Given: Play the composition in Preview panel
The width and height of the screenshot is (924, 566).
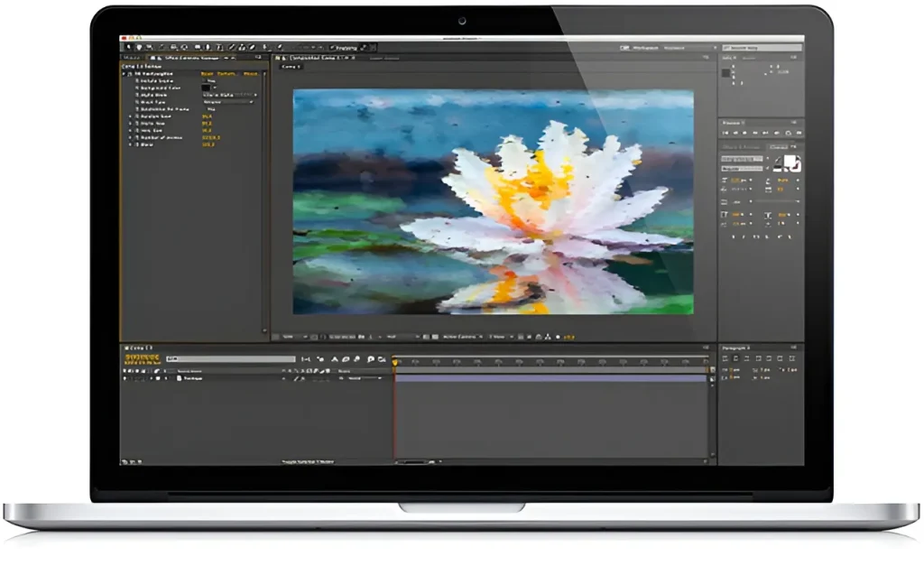Looking at the screenshot, I should click(744, 133).
